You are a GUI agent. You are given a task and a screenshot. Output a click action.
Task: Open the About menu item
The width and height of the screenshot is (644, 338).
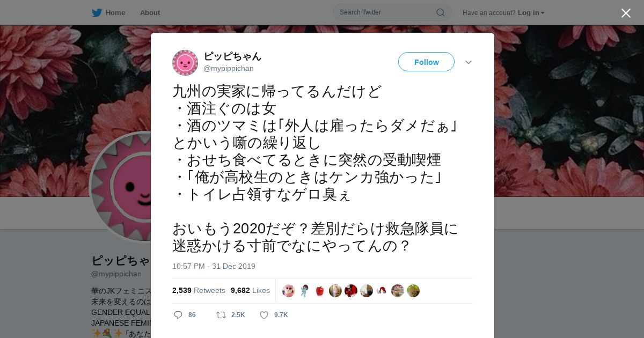tap(150, 12)
